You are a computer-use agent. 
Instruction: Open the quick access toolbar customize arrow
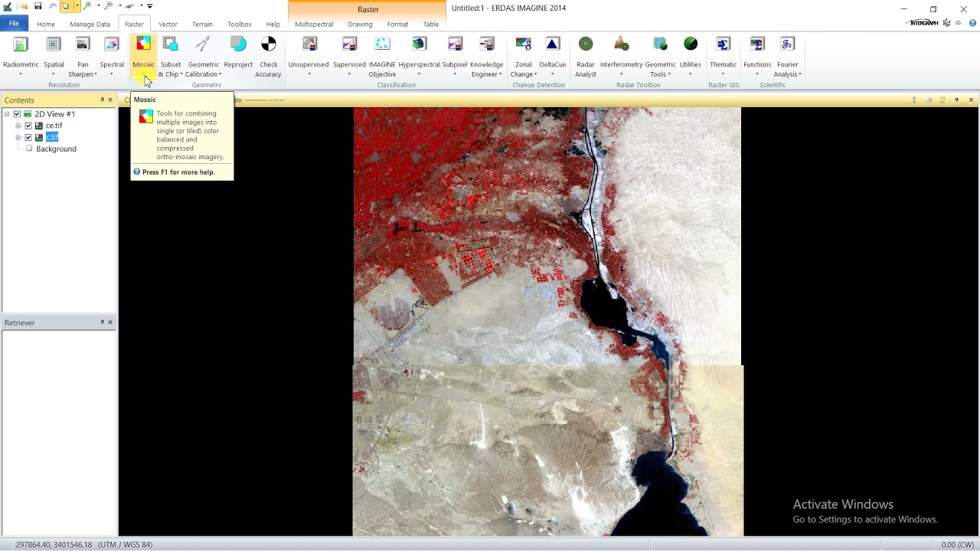pos(149,6)
